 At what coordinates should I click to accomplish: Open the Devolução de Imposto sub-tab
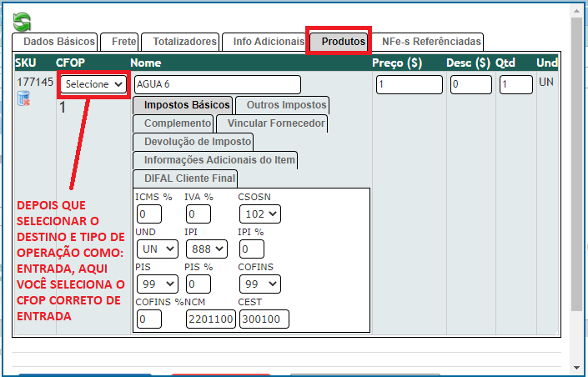pos(193,142)
